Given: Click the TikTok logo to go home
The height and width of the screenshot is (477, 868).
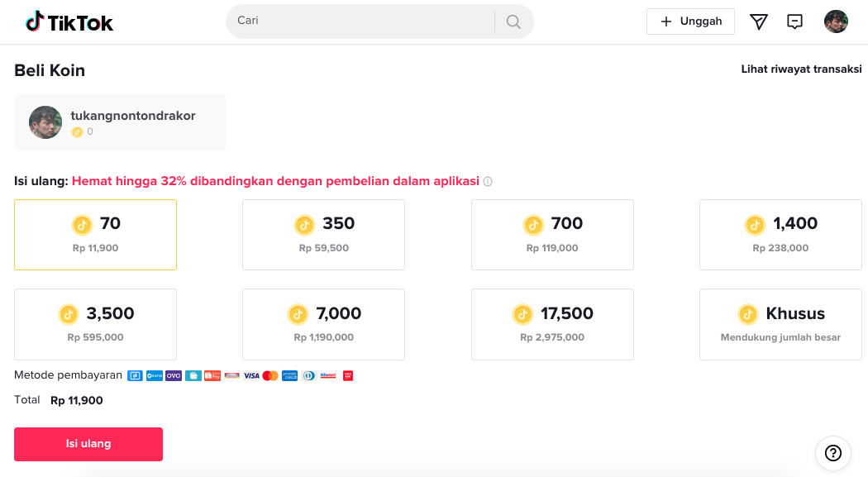Looking at the screenshot, I should coord(69,22).
